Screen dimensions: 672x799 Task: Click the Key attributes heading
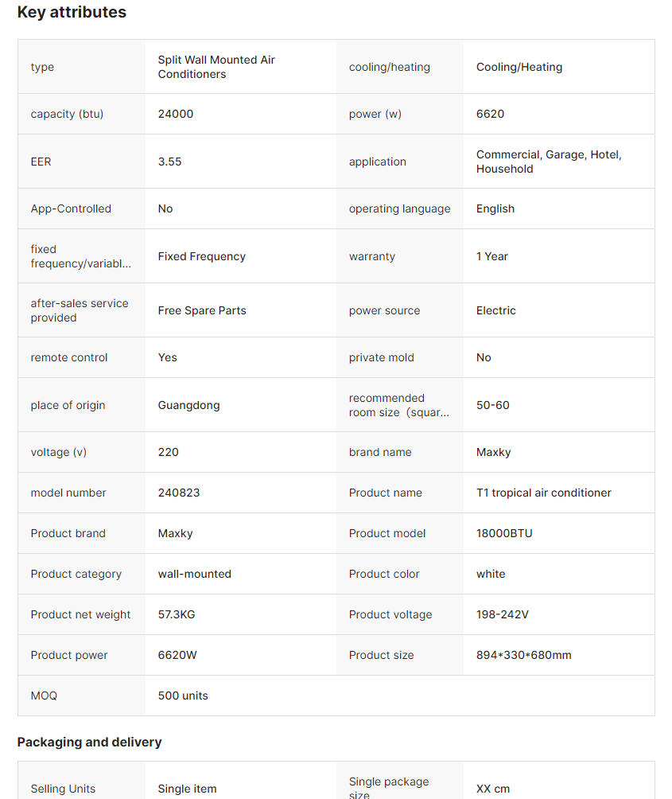point(72,13)
